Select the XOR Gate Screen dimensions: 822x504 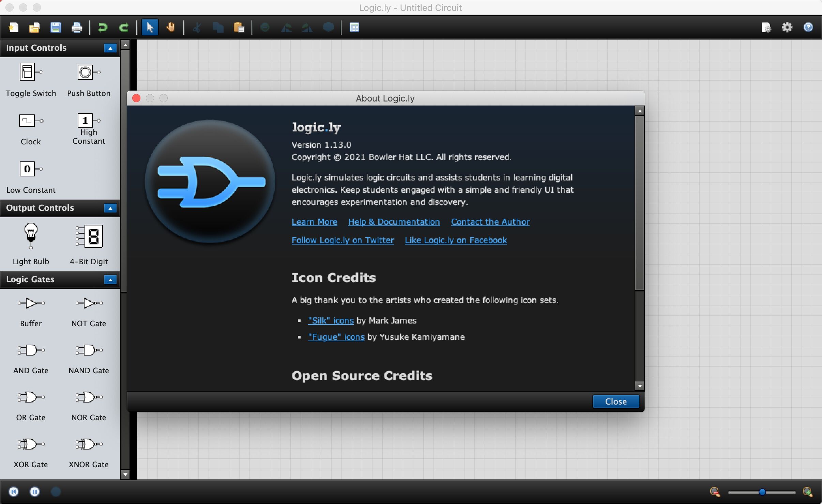(31, 453)
